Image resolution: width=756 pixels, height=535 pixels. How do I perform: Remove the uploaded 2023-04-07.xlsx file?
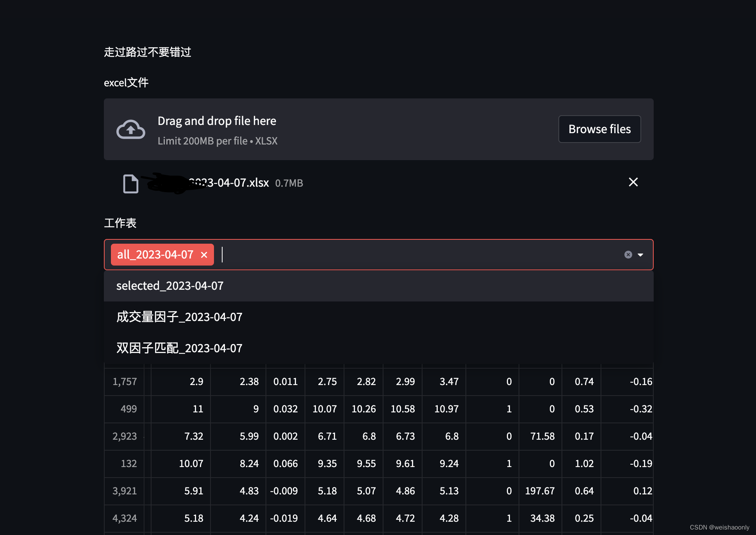point(633,182)
